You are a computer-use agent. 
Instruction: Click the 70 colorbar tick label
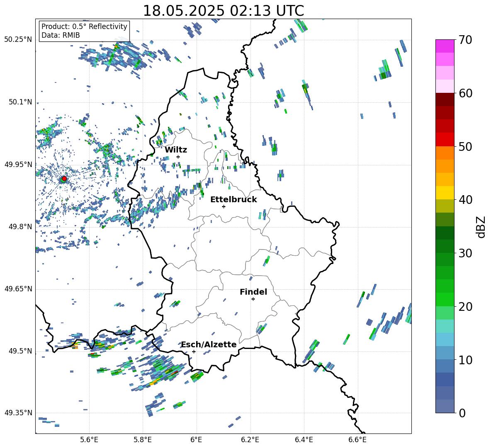[x=465, y=40]
